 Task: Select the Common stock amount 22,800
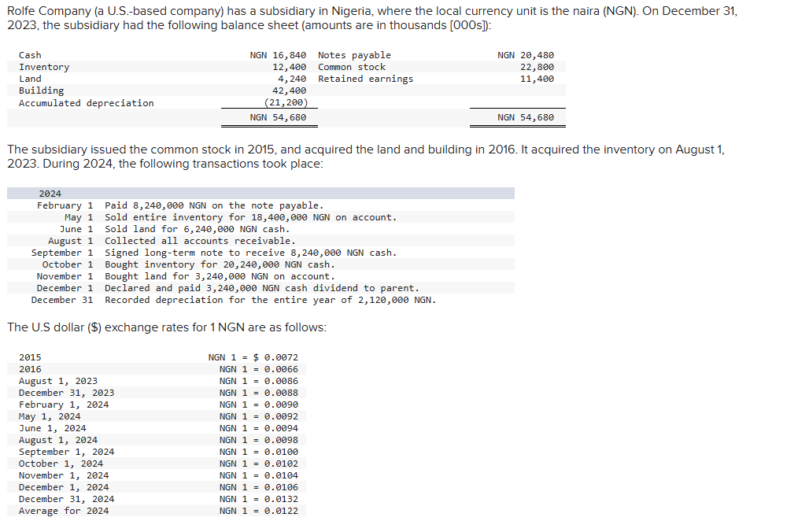537,67
